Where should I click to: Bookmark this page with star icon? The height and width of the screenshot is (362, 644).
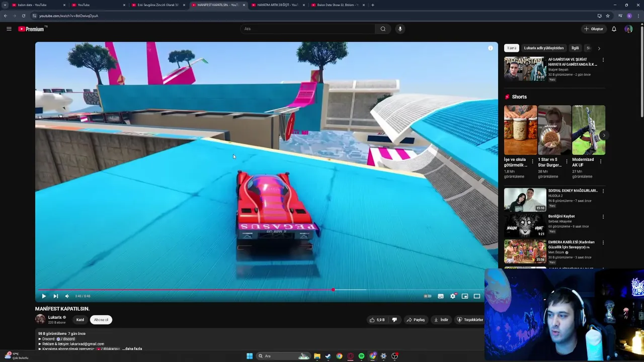[608, 16]
